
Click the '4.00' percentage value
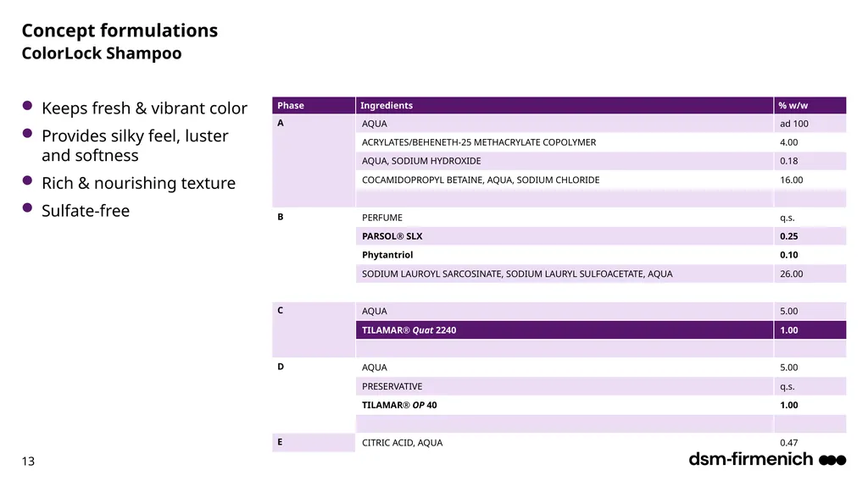[x=789, y=142]
